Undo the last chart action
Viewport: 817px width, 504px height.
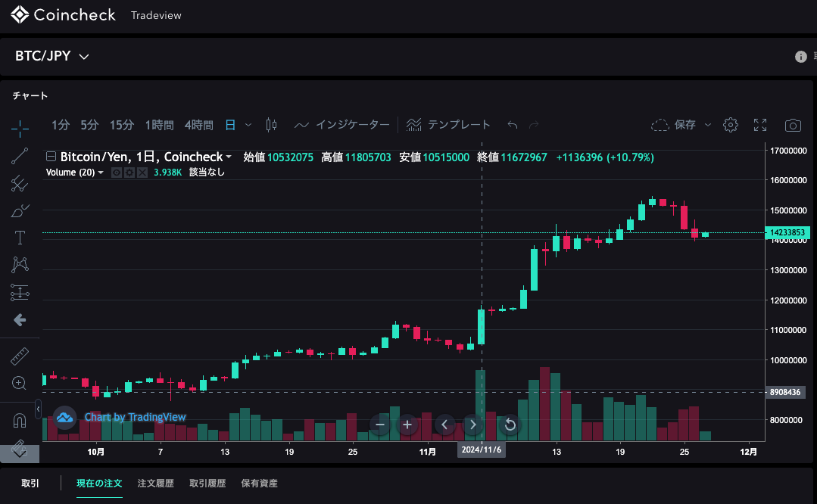[512, 125]
